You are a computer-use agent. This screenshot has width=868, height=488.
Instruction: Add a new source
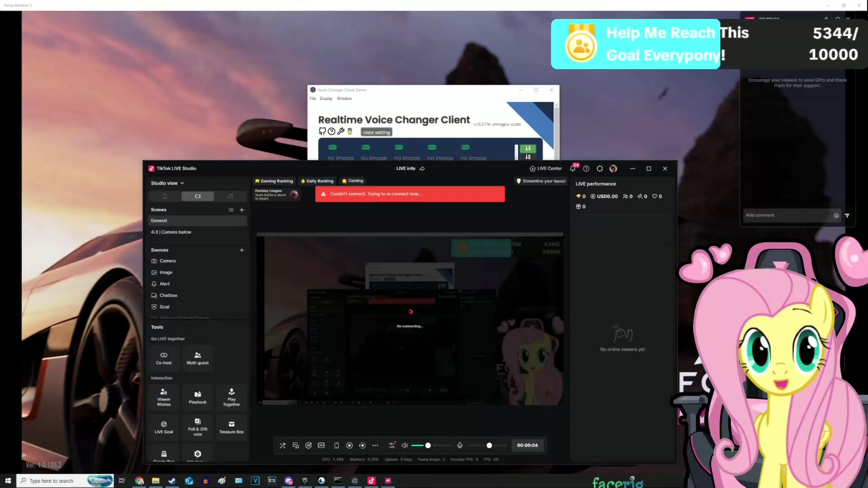tap(242, 250)
